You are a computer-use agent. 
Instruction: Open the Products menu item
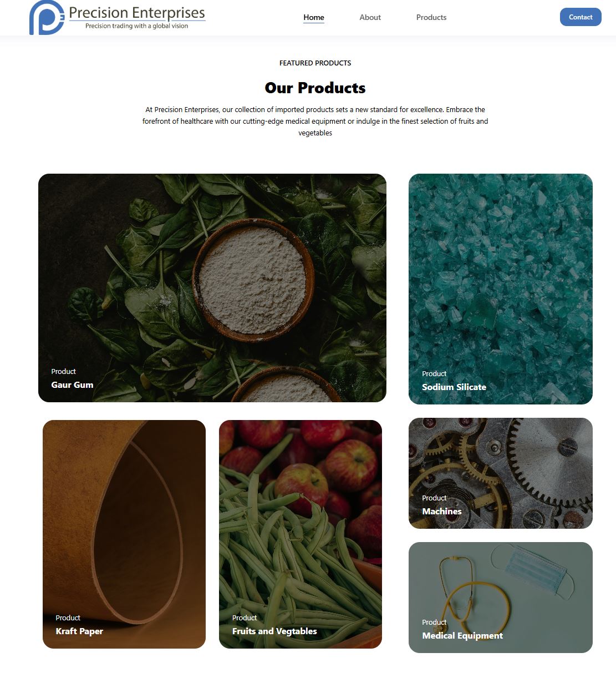click(x=431, y=17)
